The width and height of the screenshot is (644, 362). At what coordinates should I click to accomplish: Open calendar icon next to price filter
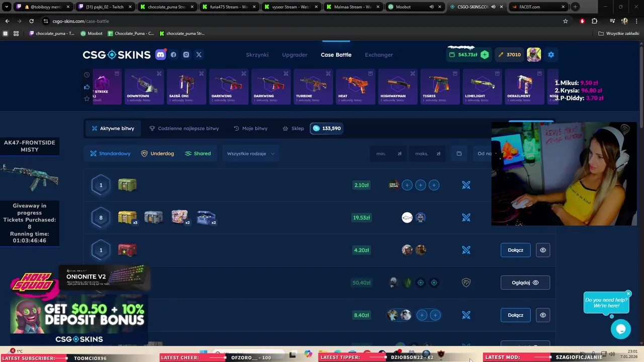click(x=459, y=153)
